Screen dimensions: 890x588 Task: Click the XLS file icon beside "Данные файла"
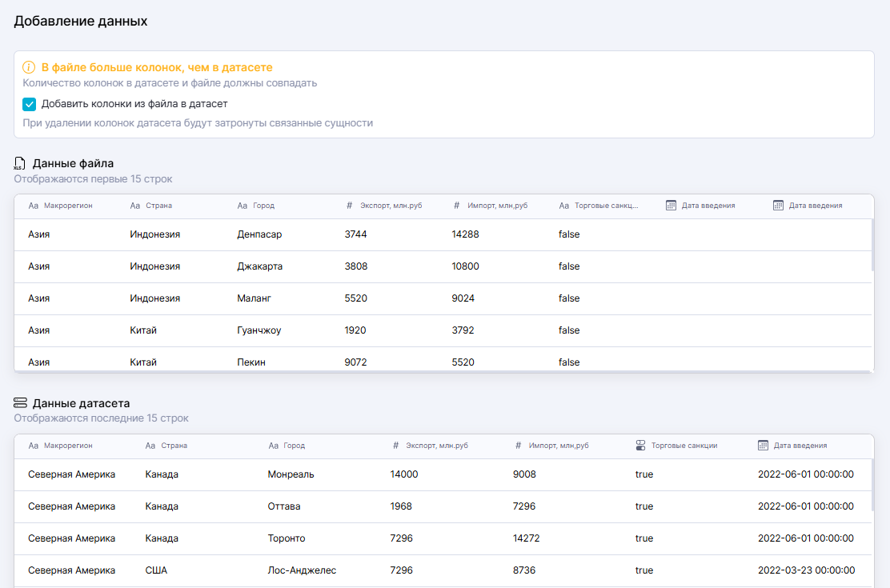coord(20,164)
